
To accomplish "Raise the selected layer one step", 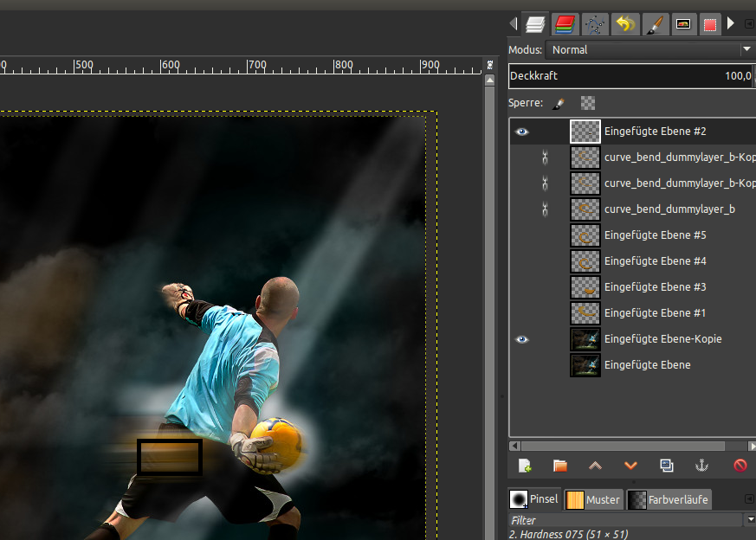I will (x=595, y=466).
